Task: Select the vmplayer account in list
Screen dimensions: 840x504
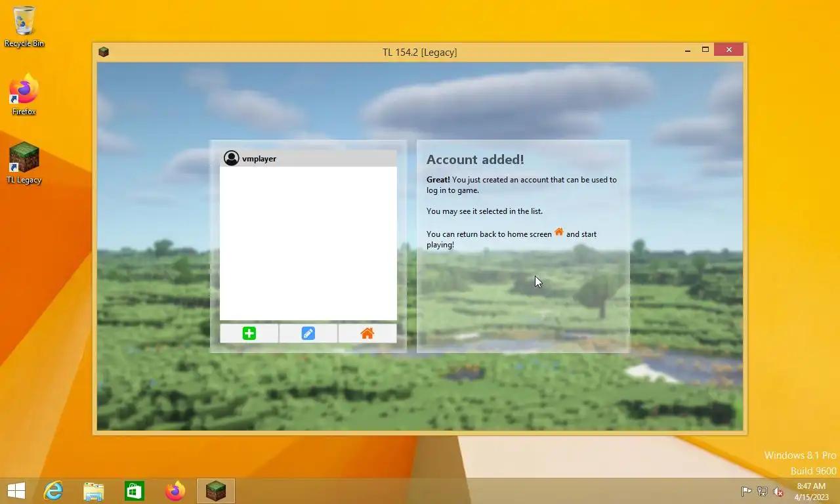Action: click(308, 158)
